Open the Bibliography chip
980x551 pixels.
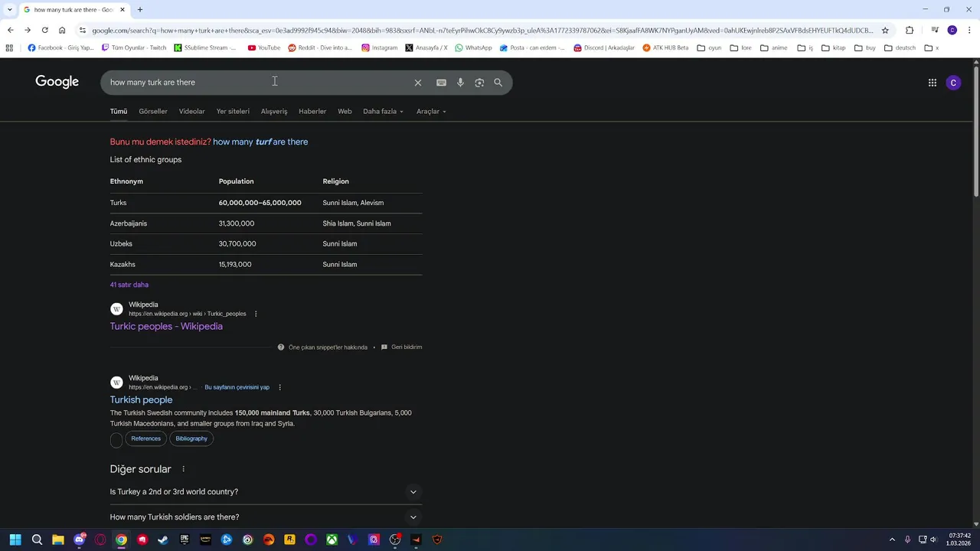click(191, 439)
